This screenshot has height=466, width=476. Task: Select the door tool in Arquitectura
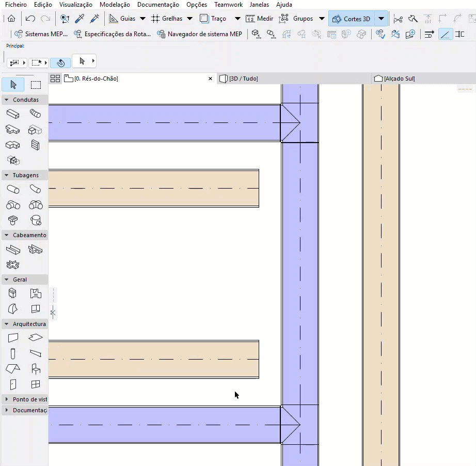pyautogui.click(x=13, y=384)
